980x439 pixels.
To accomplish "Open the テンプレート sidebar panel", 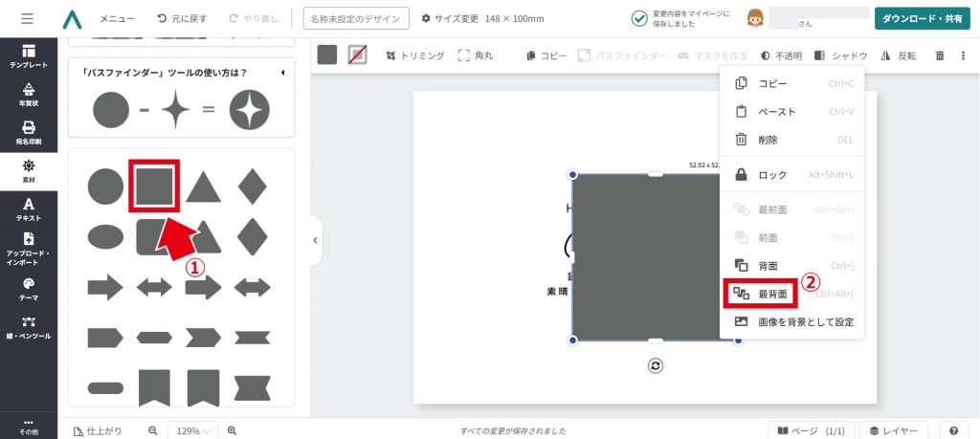I will click(29, 55).
